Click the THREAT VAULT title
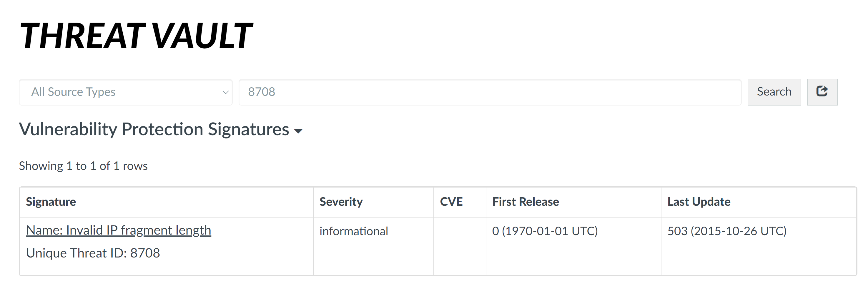This screenshot has width=868, height=291. (x=136, y=36)
